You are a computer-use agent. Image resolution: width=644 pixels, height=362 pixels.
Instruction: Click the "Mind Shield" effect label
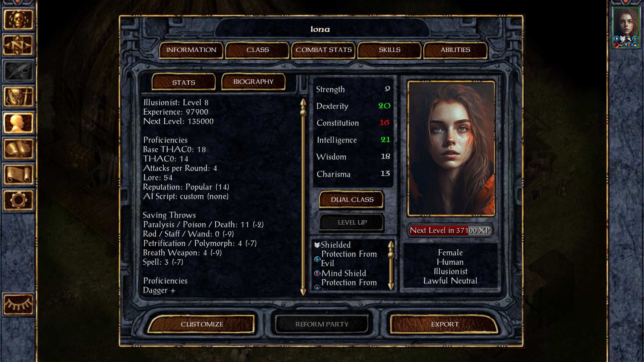click(344, 274)
